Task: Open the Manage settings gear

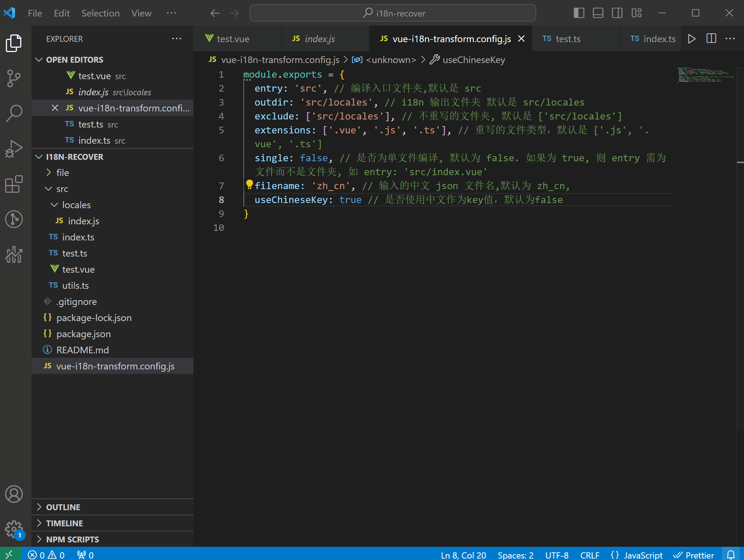Action: point(14,529)
